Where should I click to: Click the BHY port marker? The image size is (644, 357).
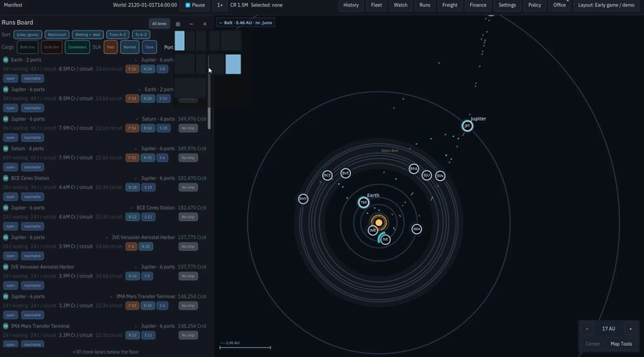click(303, 199)
